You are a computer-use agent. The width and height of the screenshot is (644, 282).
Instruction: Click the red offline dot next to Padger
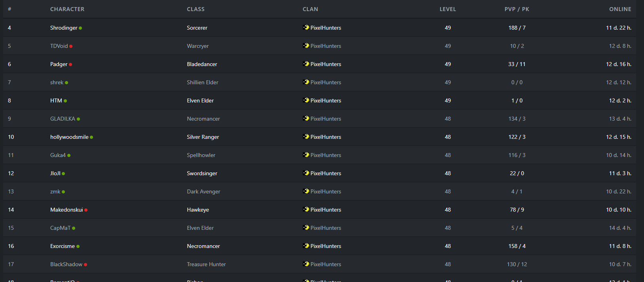pos(70,64)
